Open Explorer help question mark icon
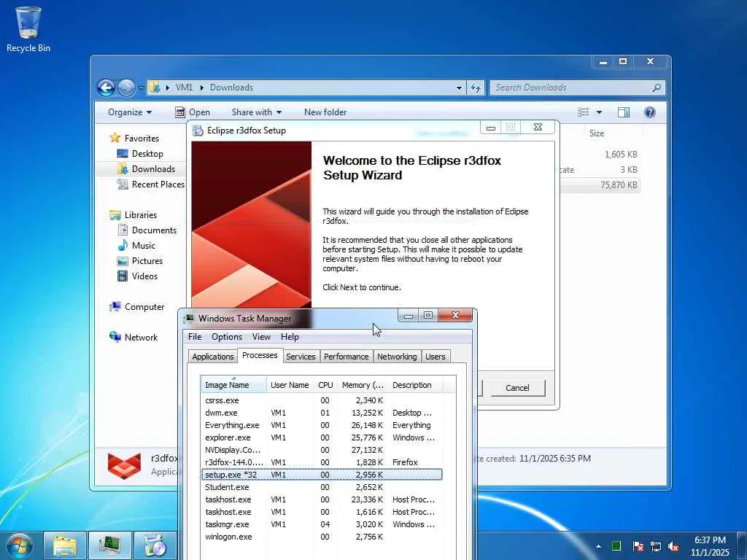Image resolution: width=747 pixels, height=560 pixels. pyautogui.click(x=649, y=112)
